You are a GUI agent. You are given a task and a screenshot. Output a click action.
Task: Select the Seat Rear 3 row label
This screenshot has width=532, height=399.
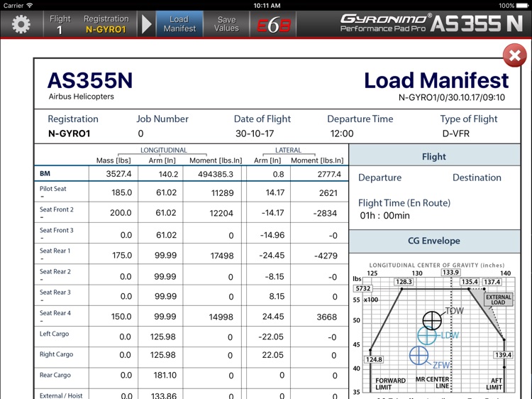55,293
